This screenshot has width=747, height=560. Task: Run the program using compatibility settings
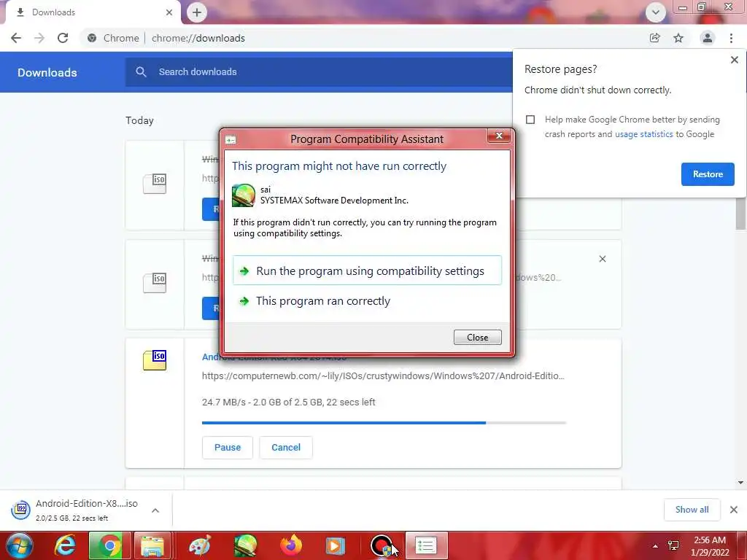[367, 271]
